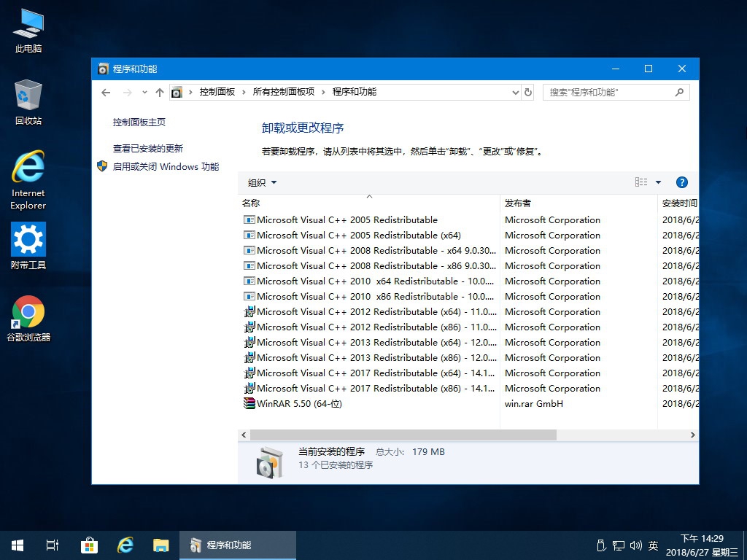Expand the address bar history dropdown
Screen dimensions: 747x560
(516, 93)
